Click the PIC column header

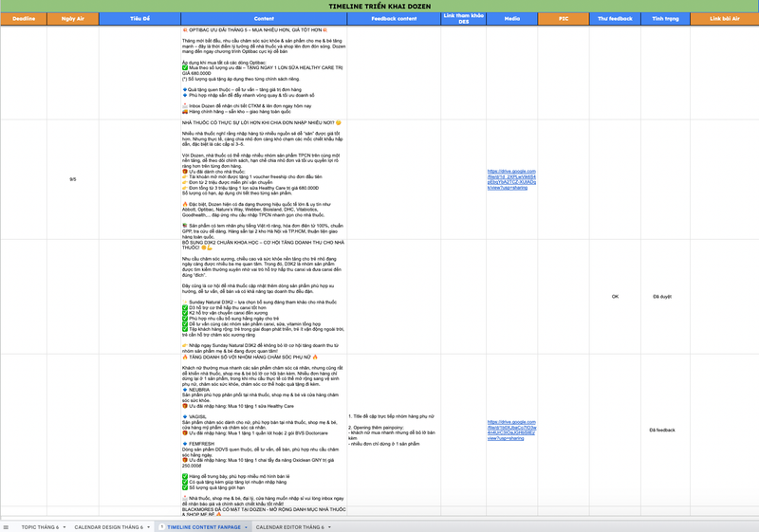click(564, 18)
